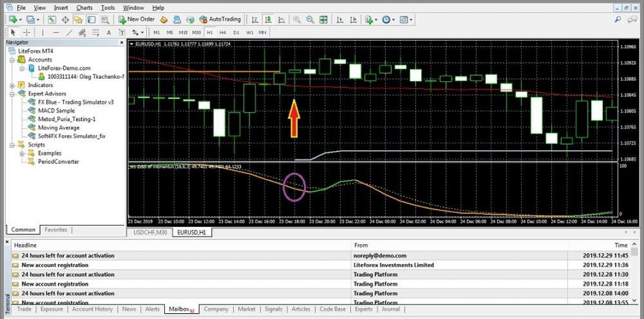The image size is (644, 319).
Task: Select the M15 timeframe button
Action: [x=183, y=32]
